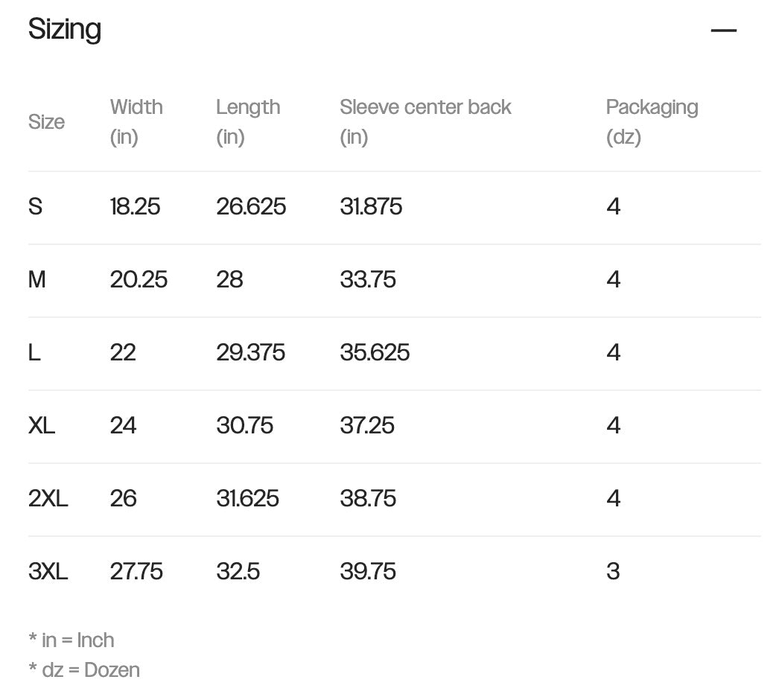Click the 29.375 length value for L
This screenshot has width=779, height=700.
[x=250, y=353]
